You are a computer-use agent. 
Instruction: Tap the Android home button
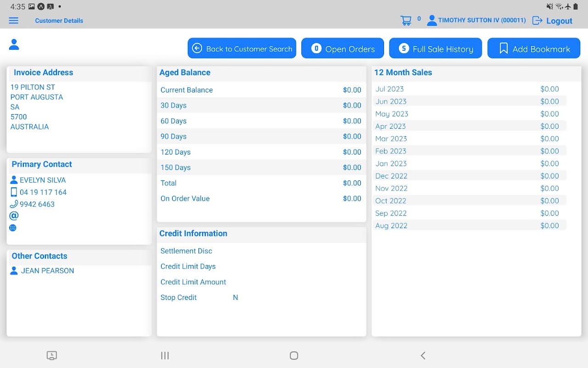pos(294,355)
